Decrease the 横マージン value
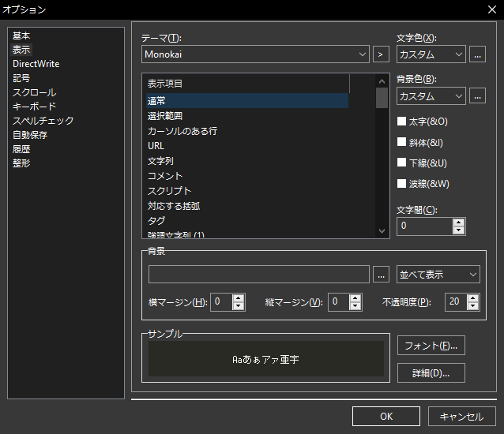This screenshot has height=434, width=504. pos(239,306)
